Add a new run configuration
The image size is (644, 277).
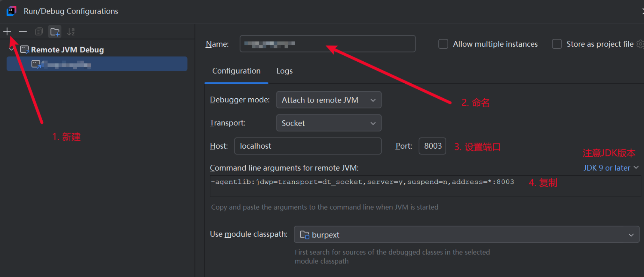(x=7, y=31)
